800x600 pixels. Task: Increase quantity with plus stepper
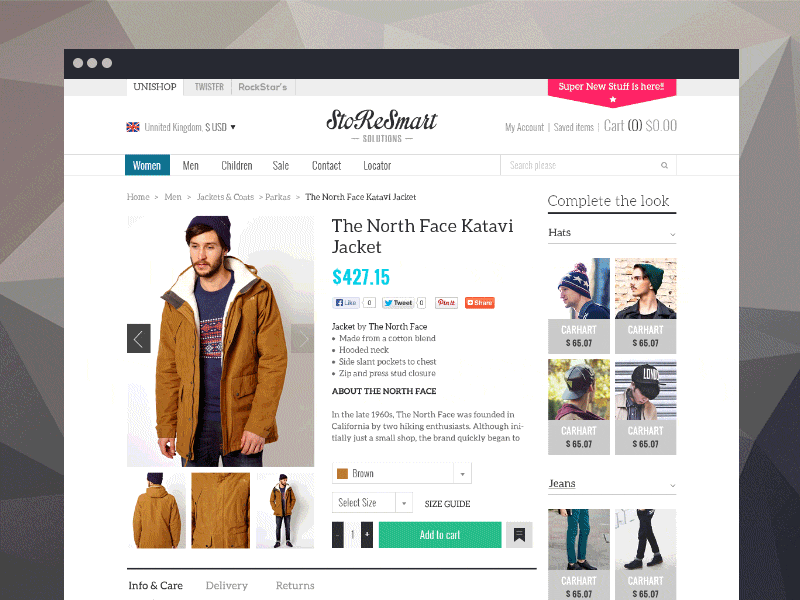coord(367,535)
